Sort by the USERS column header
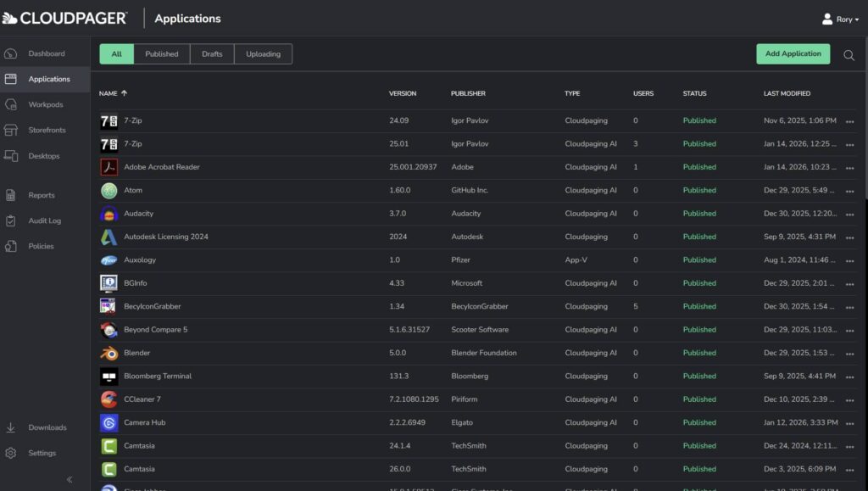The width and height of the screenshot is (868, 491). tap(643, 93)
